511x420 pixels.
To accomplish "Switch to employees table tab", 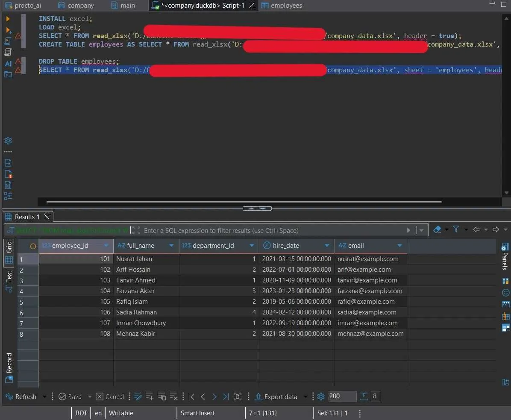I will click(282, 6).
